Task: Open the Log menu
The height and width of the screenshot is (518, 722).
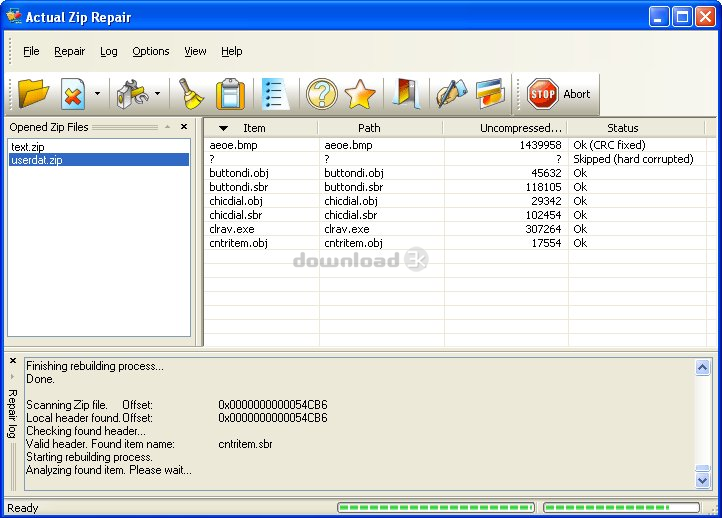Action: pos(109,51)
